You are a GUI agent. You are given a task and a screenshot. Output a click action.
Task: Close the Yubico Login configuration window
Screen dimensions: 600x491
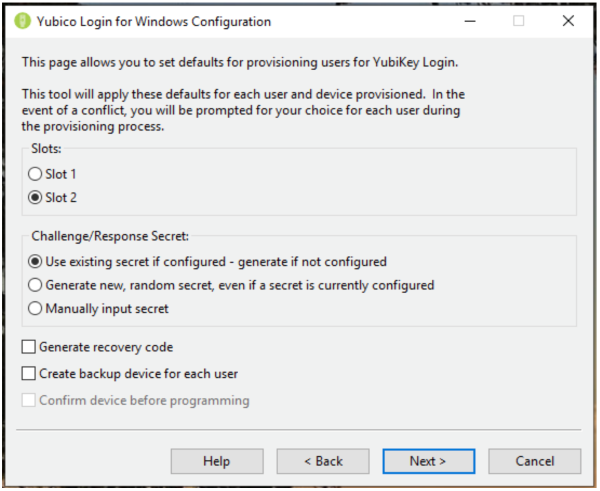[x=568, y=21]
